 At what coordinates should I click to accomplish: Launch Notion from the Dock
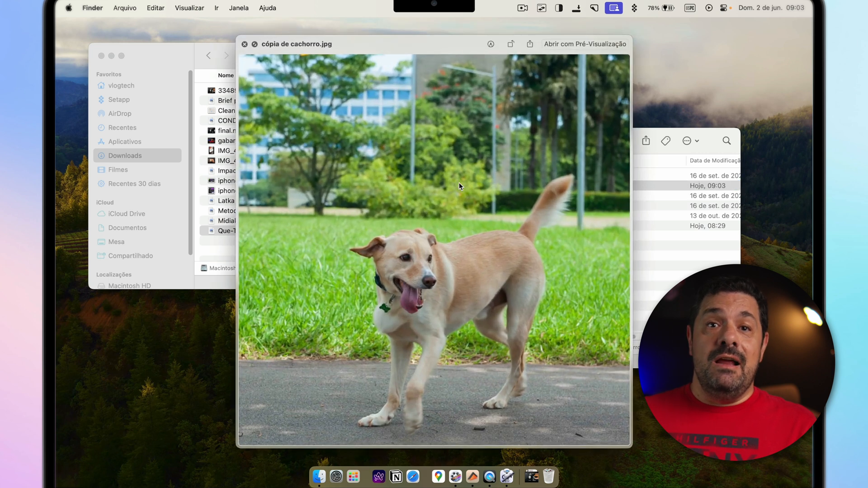pyautogui.click(x=396, y=476)
